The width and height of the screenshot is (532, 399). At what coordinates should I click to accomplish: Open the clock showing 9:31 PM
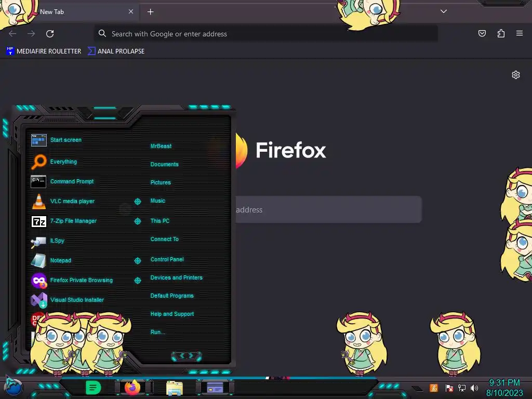[x=504, y=388]
